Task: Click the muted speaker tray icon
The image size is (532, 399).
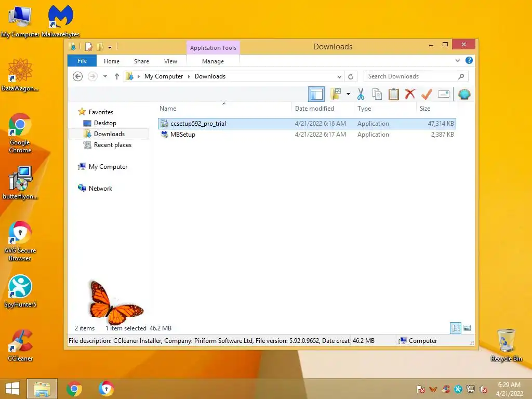Action: pos(483,389)
